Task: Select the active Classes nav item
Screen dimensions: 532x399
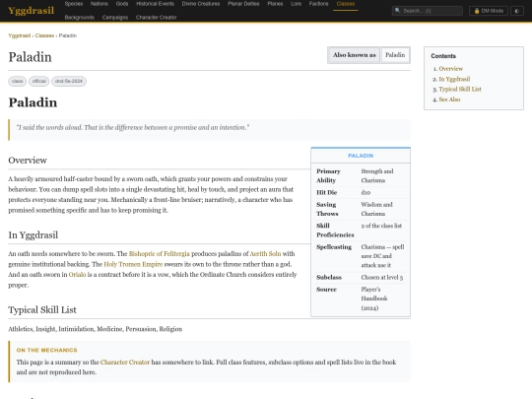Action: click(x=346, y=4)
